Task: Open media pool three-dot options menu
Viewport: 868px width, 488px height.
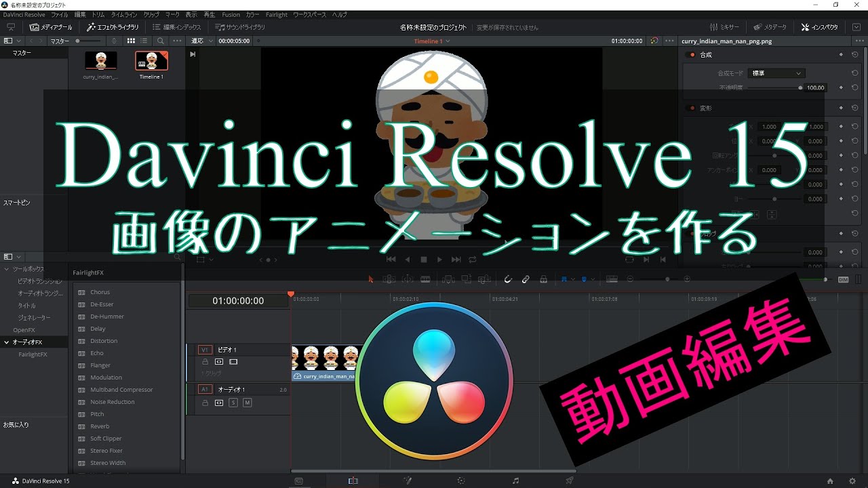Action: 177,41
